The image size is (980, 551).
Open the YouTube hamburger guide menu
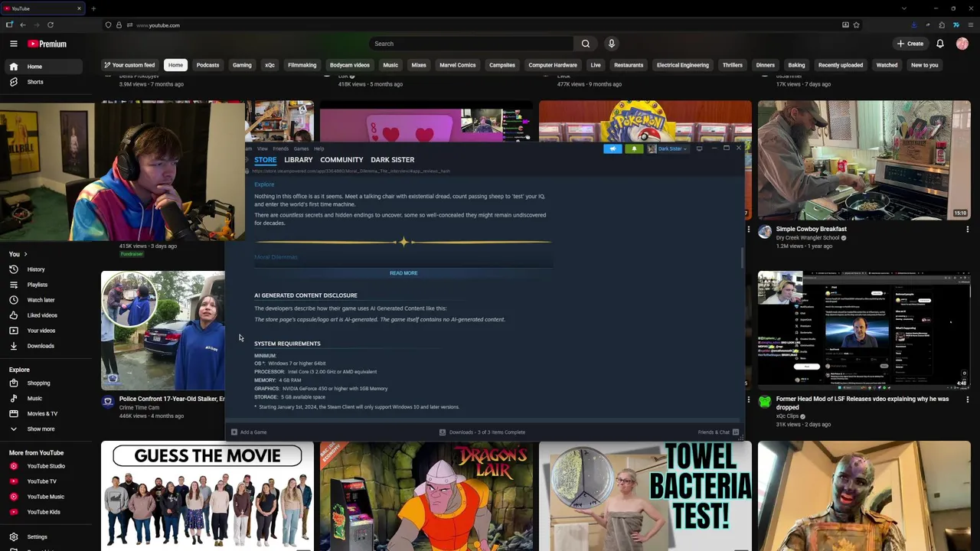coord(13,44)
